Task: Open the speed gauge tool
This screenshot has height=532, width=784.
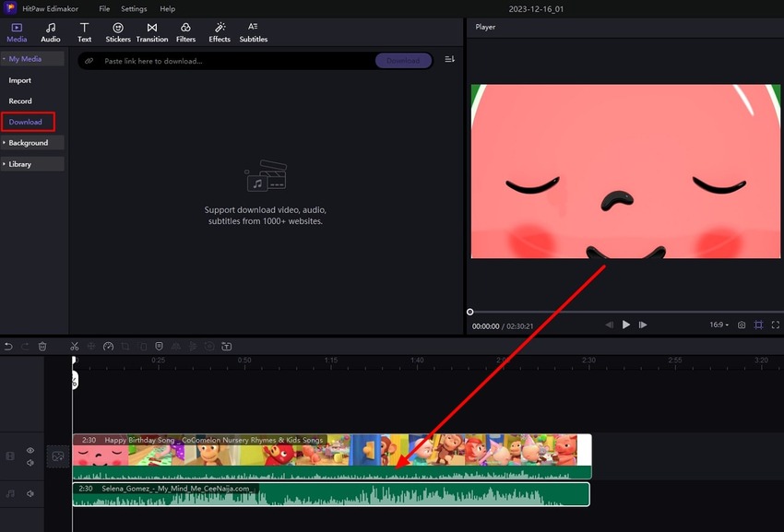Action: click(108, 346)
